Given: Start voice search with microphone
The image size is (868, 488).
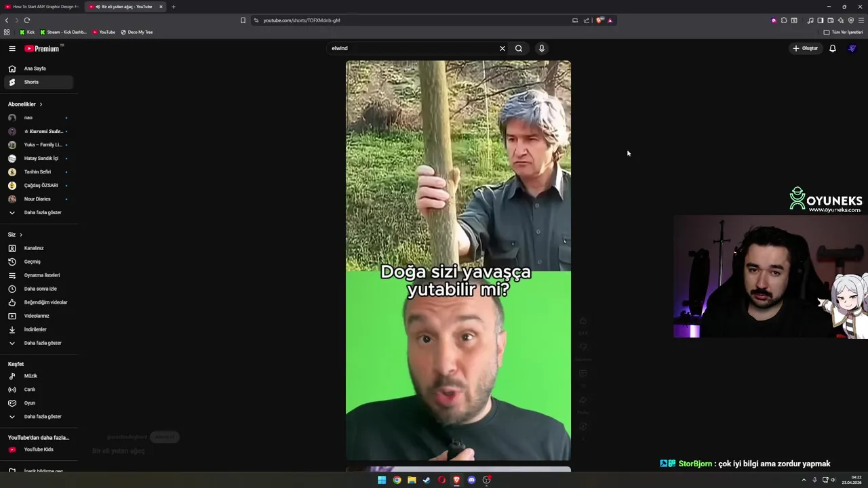Looking at the screenshot, I should pyautogui.click(x=541, y=48).
